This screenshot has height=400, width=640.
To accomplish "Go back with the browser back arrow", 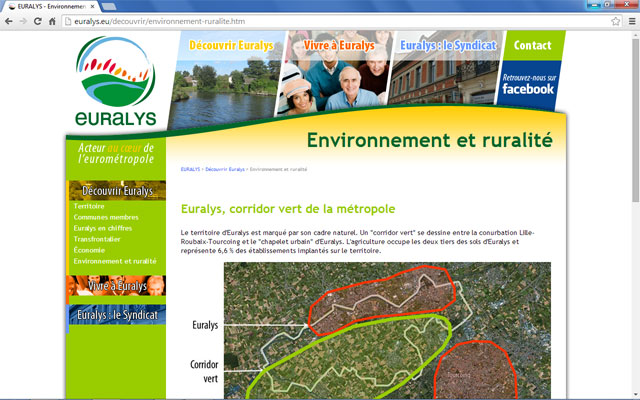I will click(9, 21).
